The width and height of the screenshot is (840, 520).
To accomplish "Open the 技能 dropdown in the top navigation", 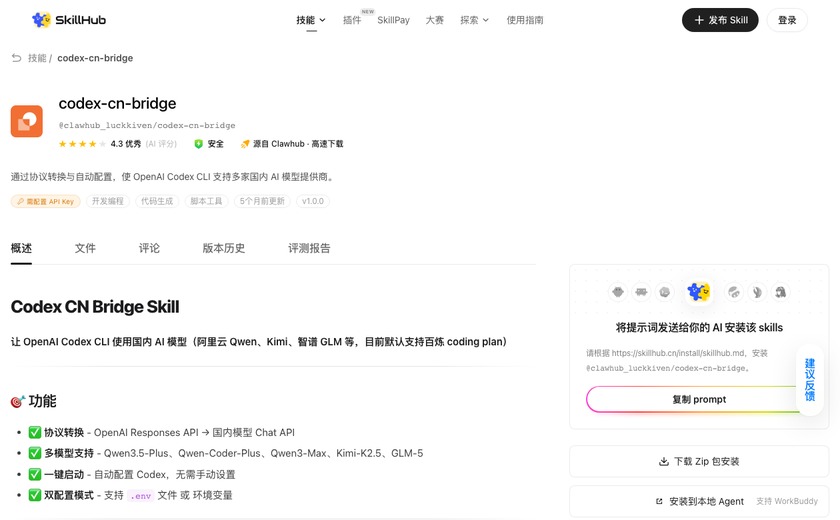I will 311,20.
